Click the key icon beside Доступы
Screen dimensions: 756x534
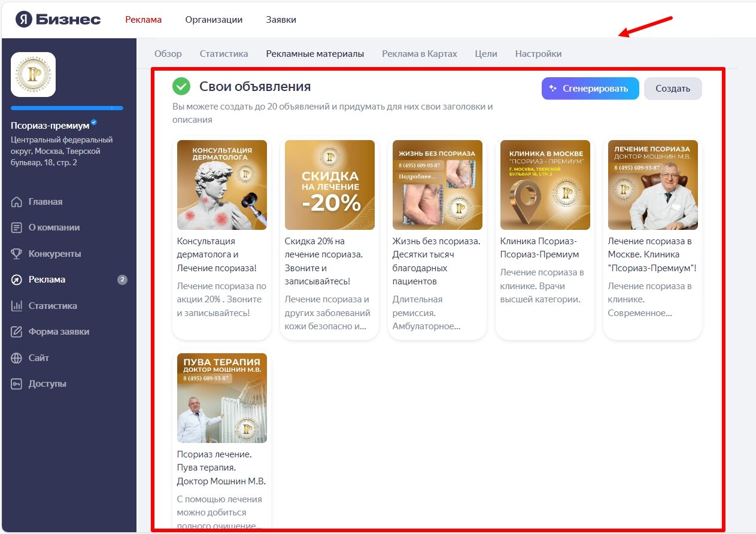pos(17,384)
